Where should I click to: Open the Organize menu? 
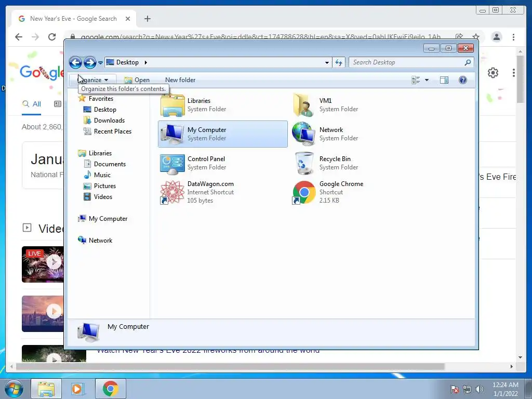pyautogui.click(x=92, y=80)
